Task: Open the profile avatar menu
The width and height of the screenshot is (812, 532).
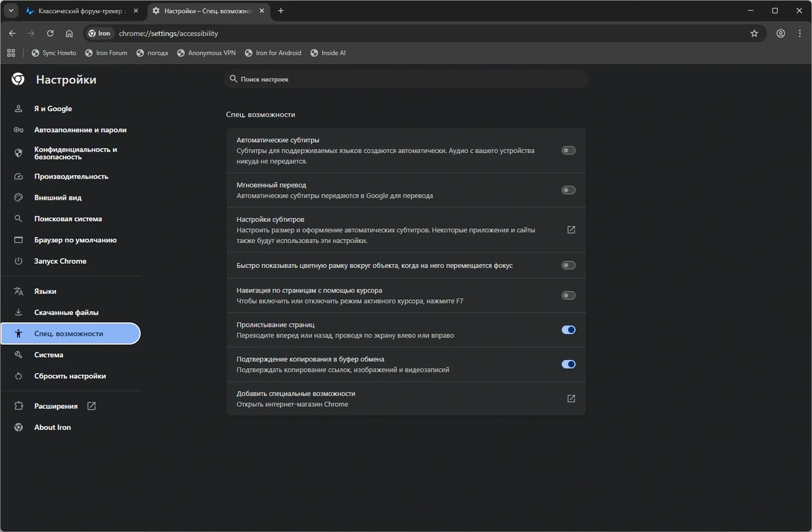Action: point(781,33)
